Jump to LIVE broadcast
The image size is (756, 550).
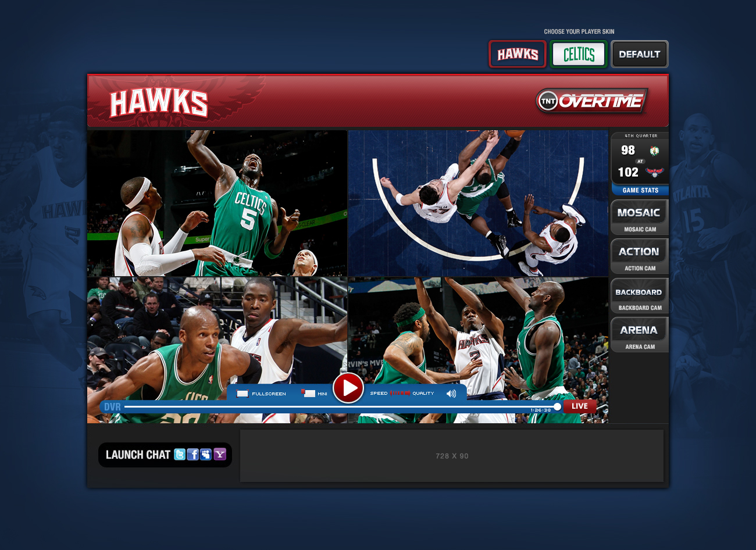point(580,406)
